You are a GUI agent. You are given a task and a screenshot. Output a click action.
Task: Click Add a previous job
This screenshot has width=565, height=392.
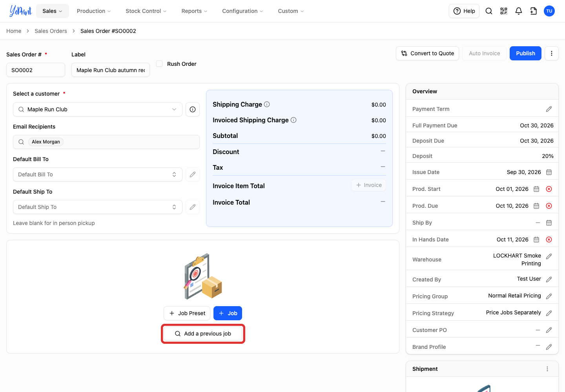point(203,334)
